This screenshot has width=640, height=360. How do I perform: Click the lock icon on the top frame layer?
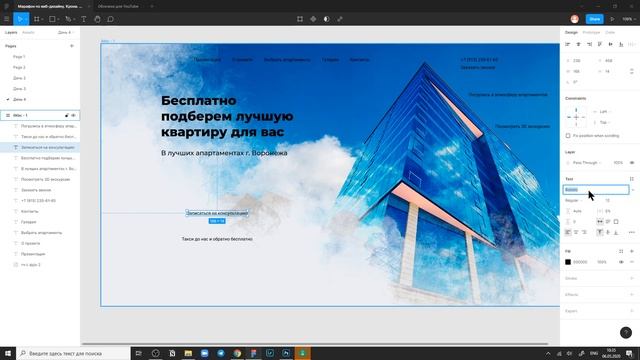click(67, 116)
